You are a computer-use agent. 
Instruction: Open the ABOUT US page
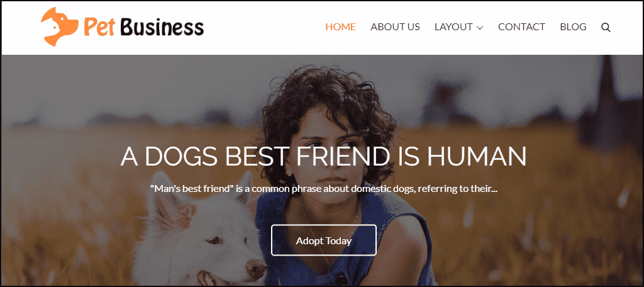[x=395, y=27]
